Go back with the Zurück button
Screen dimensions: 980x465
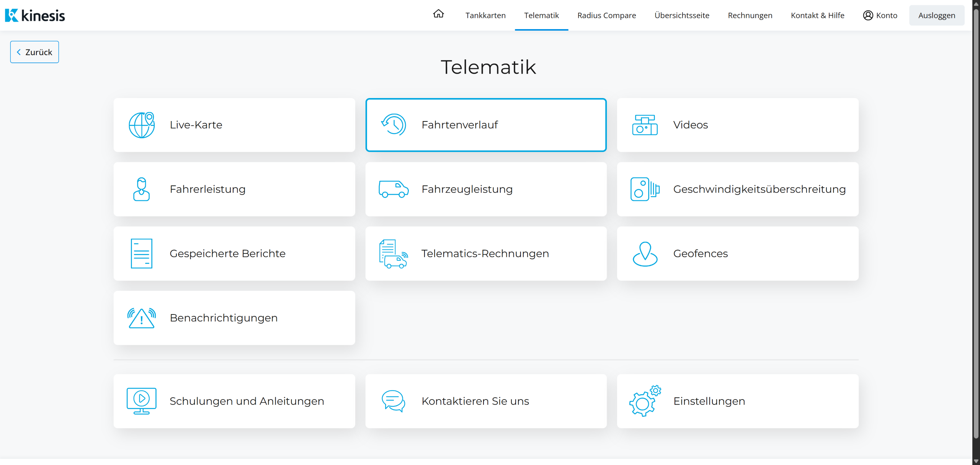(34, 52)
